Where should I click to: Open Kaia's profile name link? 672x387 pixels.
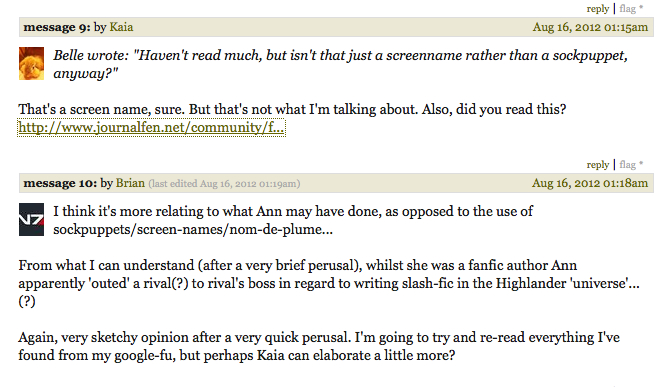tap(121, 27)
